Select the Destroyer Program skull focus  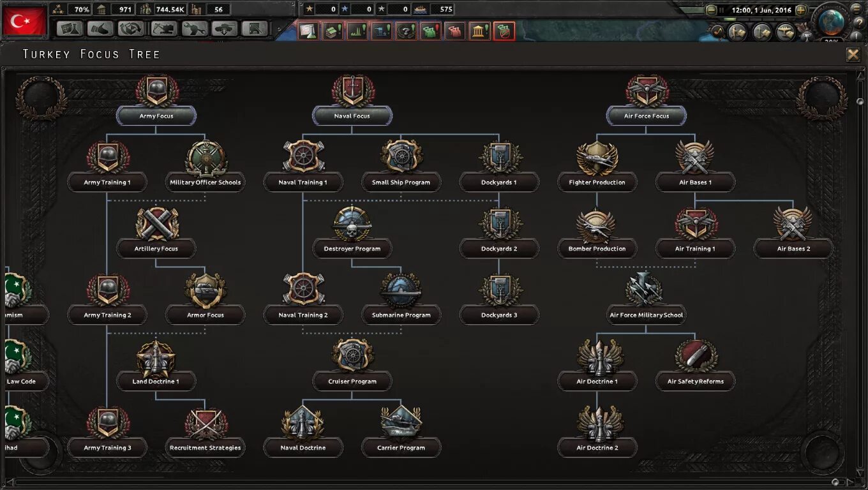[352, 234]
